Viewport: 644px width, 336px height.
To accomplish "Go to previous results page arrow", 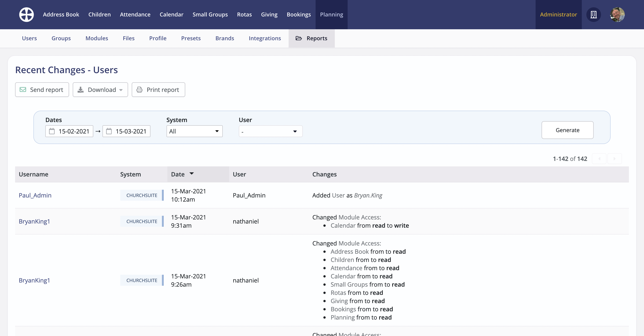I will [x=599, y=159].
